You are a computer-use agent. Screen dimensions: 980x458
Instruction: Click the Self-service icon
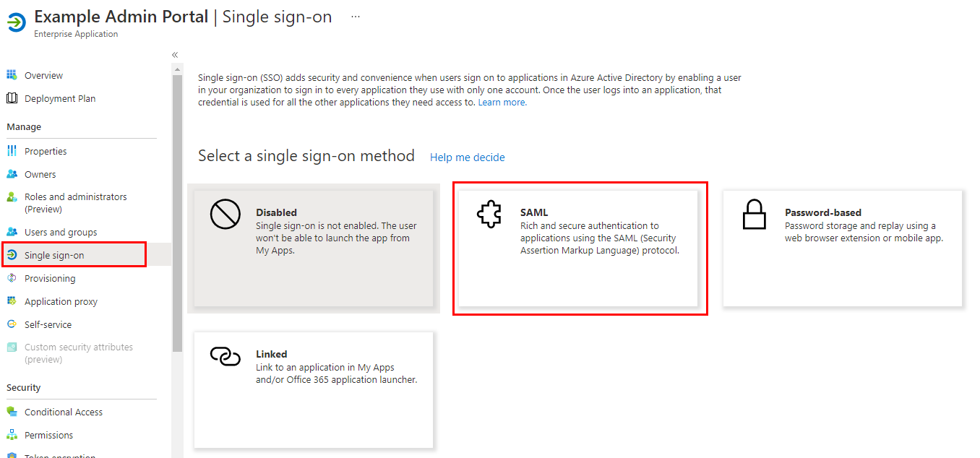click(x=12, y=324)
